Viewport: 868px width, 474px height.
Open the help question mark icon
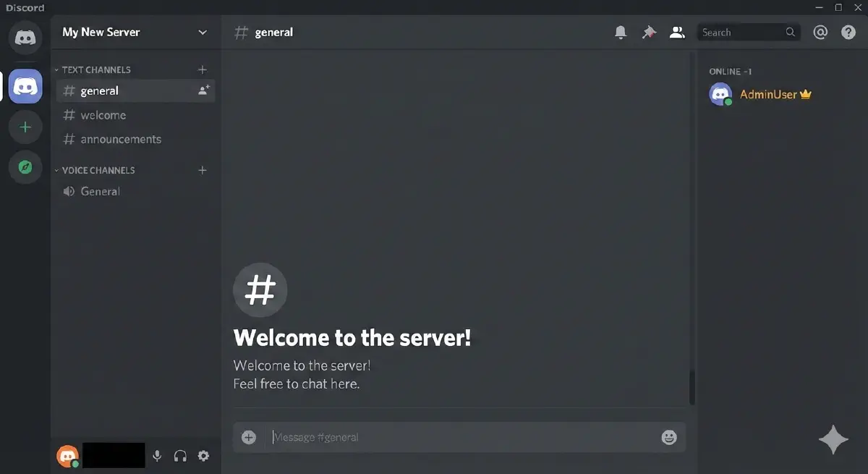coord(848,32)
